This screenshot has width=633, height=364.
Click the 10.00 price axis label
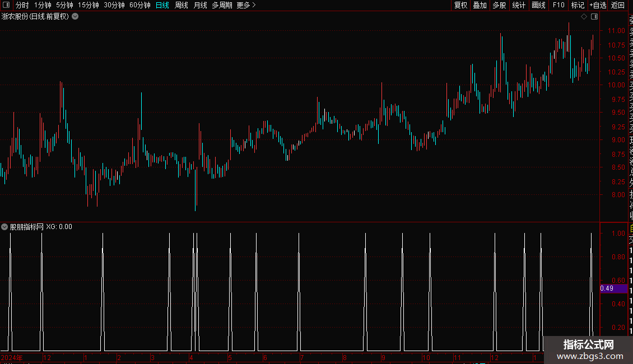coord(616,85)
